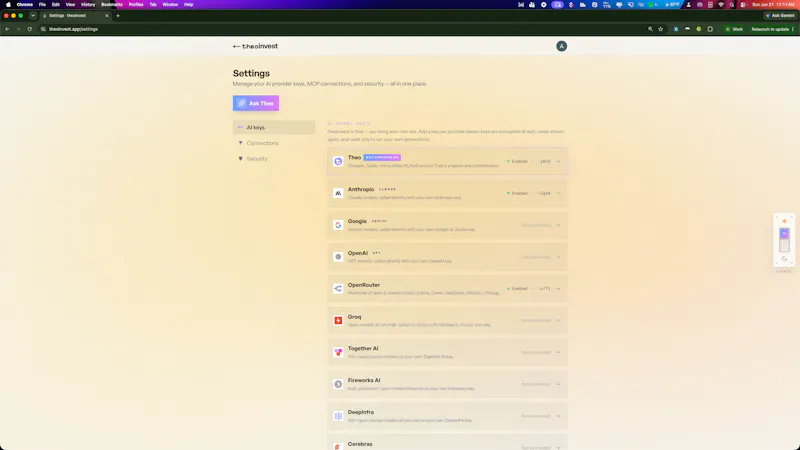Expand the Together AI row chevron

click(558, 353)
